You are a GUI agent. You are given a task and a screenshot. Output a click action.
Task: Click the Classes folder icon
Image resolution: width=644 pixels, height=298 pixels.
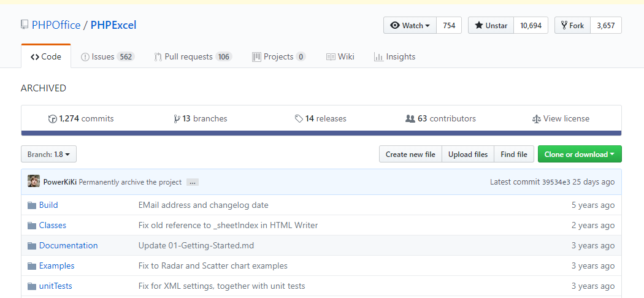coord(32,226)
